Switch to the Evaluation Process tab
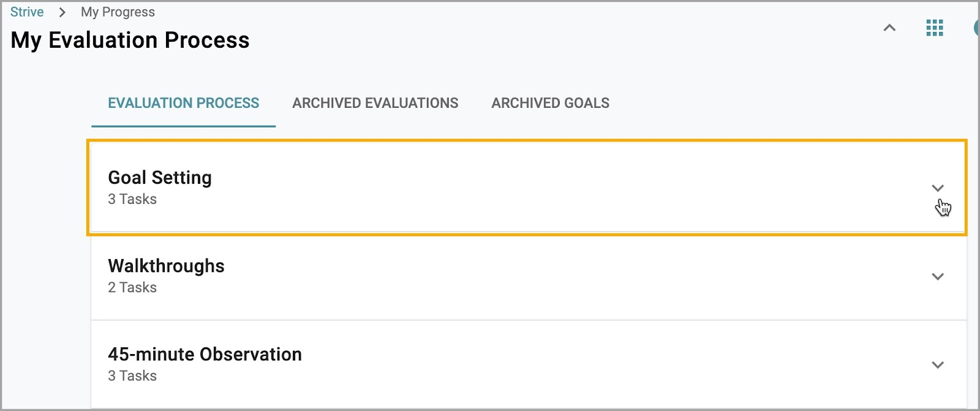 point(184,103)
